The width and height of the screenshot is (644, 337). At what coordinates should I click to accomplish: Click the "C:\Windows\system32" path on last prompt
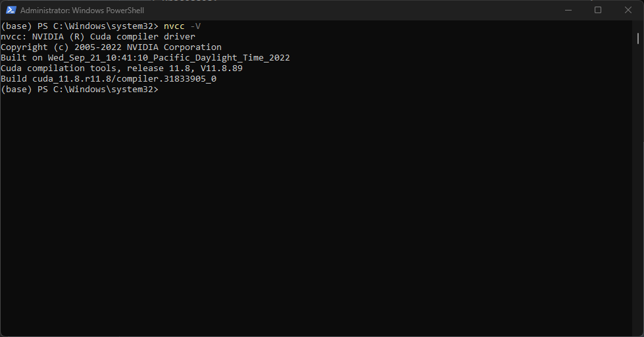(x=103, y=90)
